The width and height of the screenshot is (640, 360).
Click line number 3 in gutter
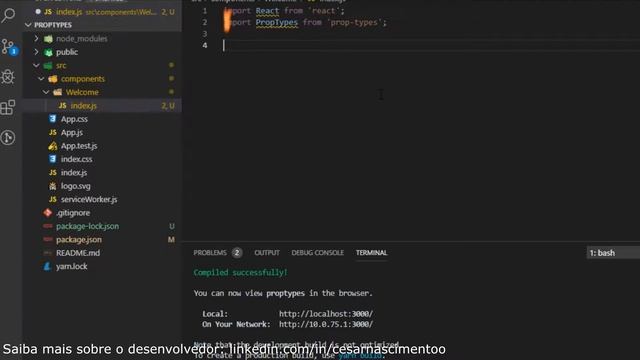(x=205, y=34)
